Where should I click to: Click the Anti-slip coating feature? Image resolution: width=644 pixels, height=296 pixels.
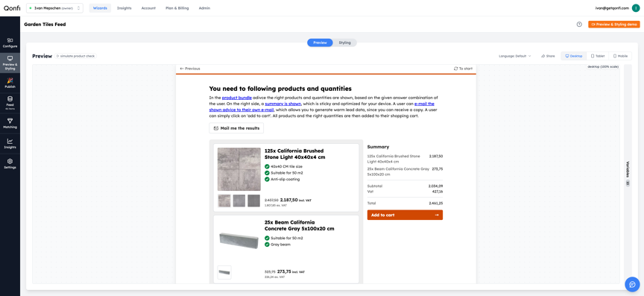click(x=282, y=179)
